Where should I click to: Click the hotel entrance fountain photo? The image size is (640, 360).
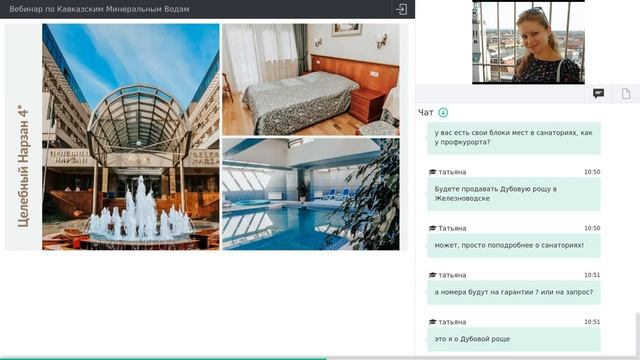(x=131, y=137)
